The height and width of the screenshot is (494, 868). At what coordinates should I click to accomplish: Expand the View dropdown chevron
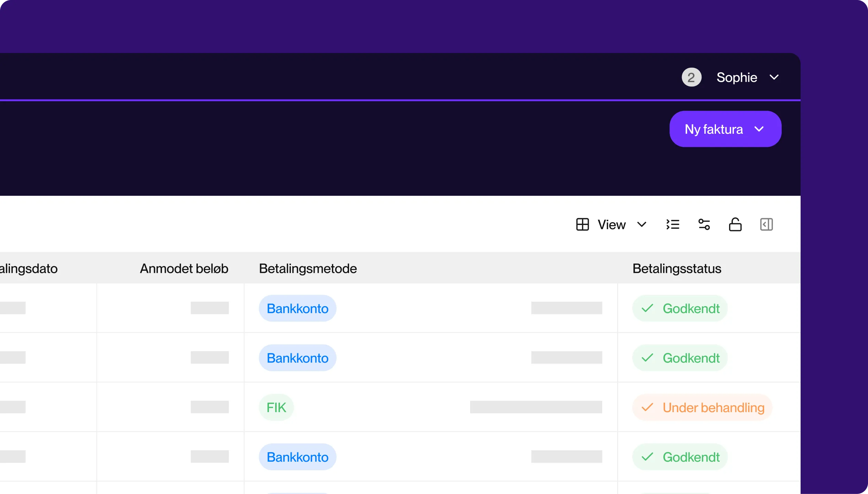tap(642, 225)
